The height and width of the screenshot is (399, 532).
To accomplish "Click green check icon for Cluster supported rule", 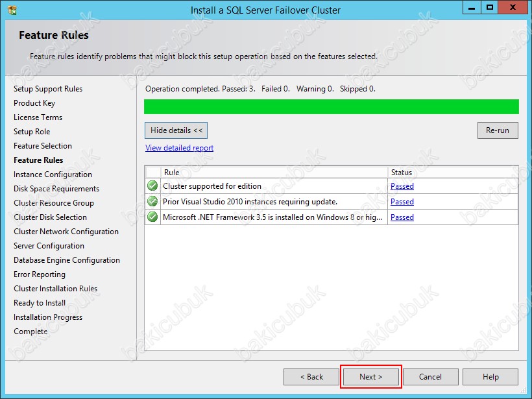I will coord(152,186).
